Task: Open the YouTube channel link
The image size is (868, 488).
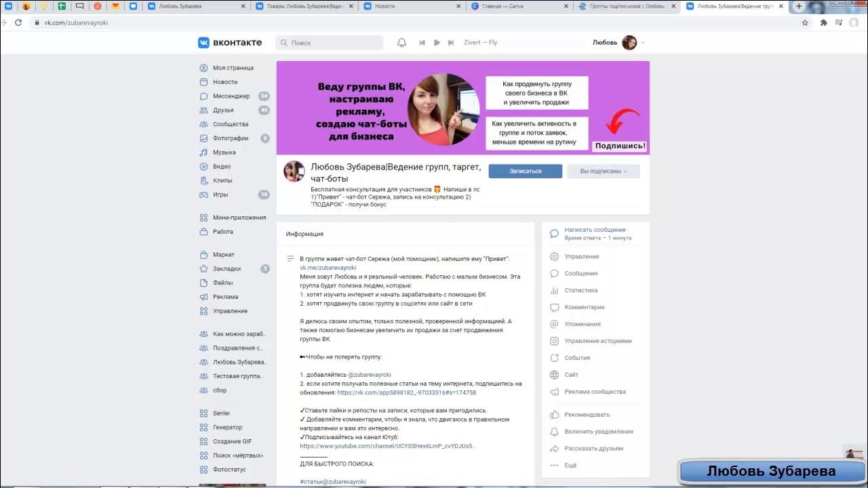Action: [x=388, y=446]
